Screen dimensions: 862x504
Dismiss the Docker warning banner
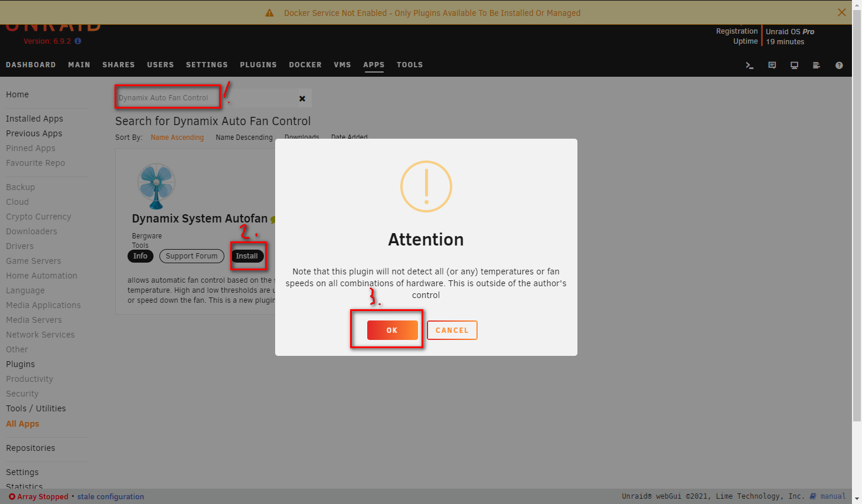(x=842, y=12)
